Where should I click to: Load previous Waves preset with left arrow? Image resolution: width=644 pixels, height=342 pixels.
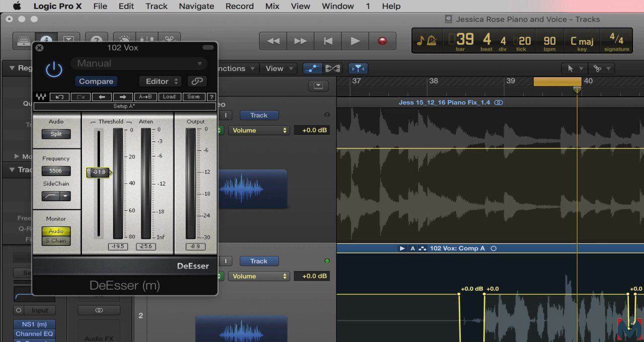pyautogui.click(x=102, y=97)
